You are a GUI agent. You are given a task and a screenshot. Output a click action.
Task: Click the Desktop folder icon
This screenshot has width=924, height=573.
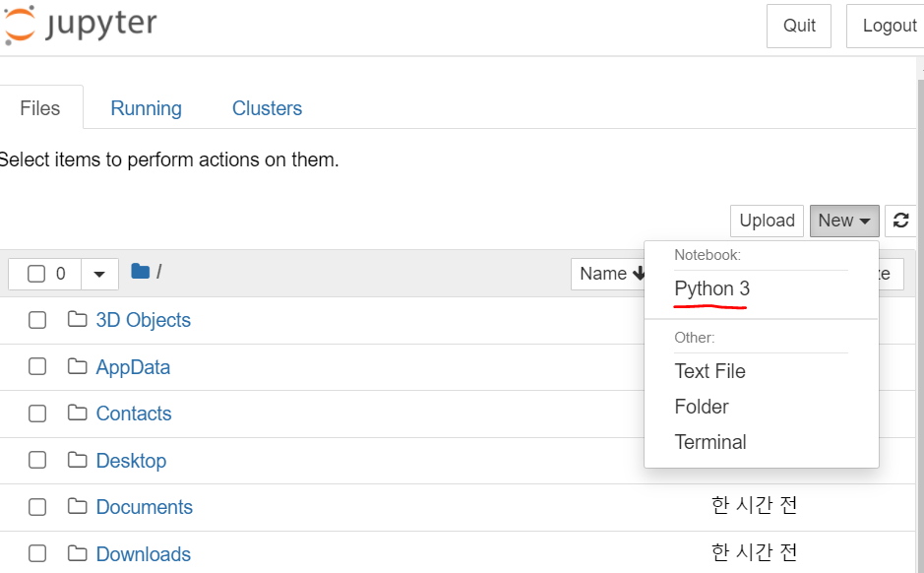pyautogui.click(x=78, y=461)
